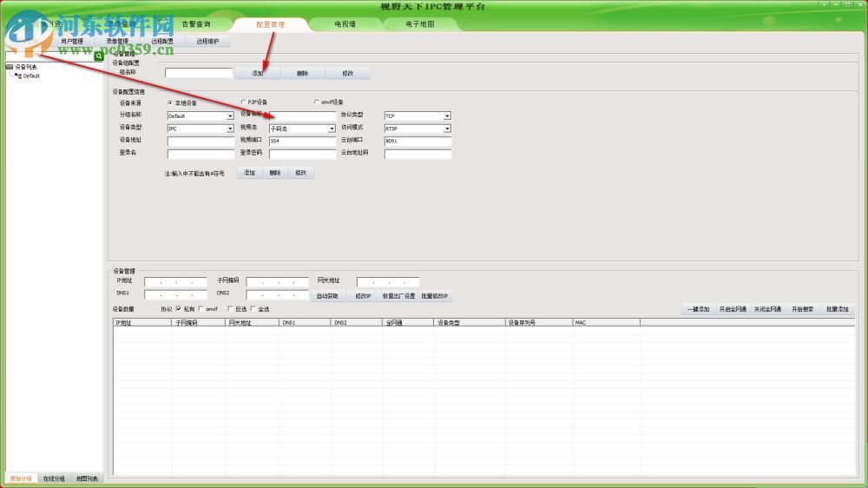Click the 开启全网通 button
The image size is (868, 488).
coord(733,309)
